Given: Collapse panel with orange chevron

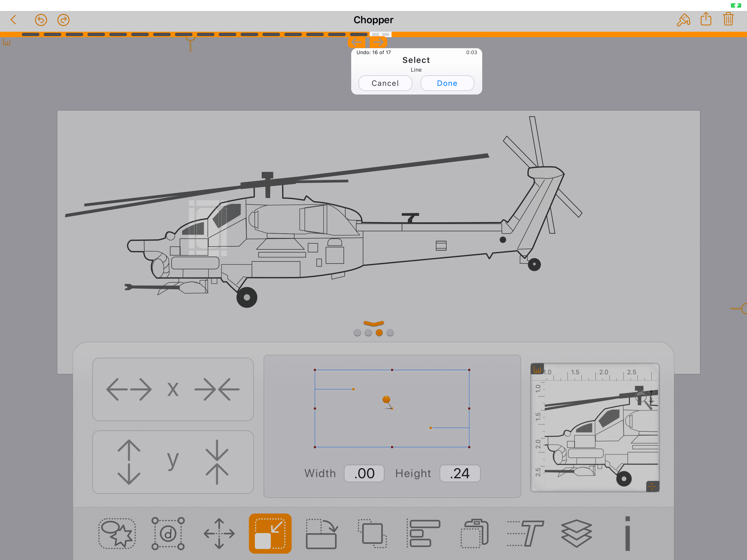Looking at the screenshot, I should coord(373,323).
